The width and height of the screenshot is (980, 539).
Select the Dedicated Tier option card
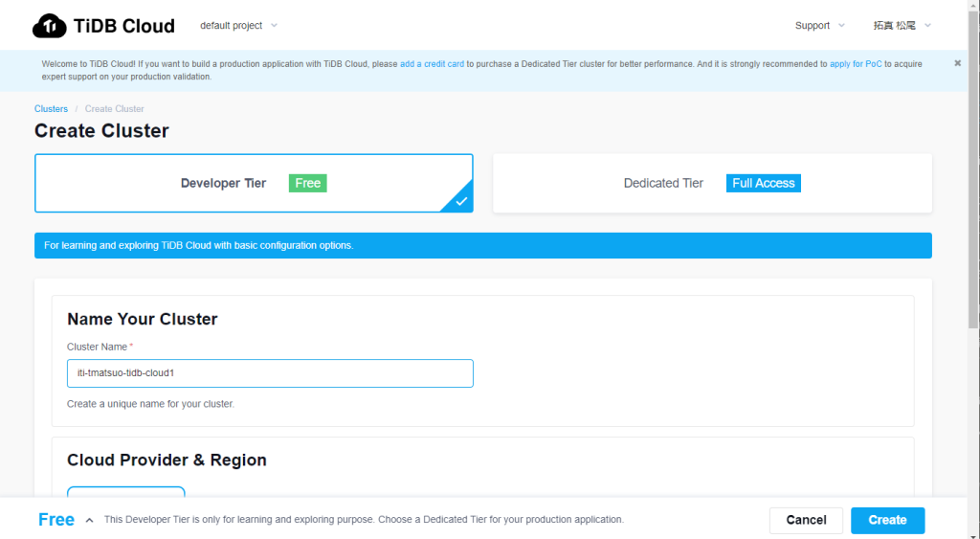point(663,183)
